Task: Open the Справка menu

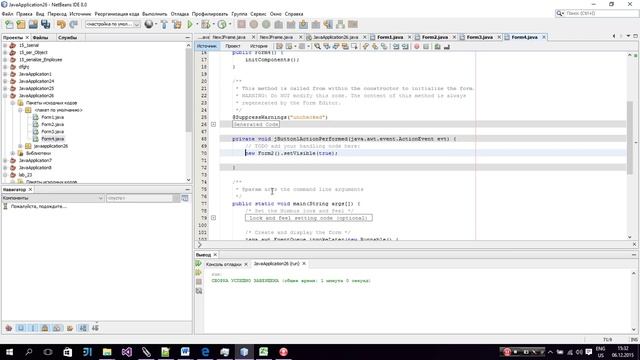Action: [x=294, y=14]
